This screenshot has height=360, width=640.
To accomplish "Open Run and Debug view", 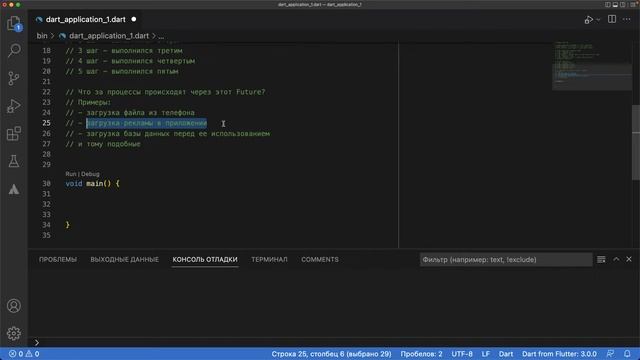I will (x=14, y=106).
